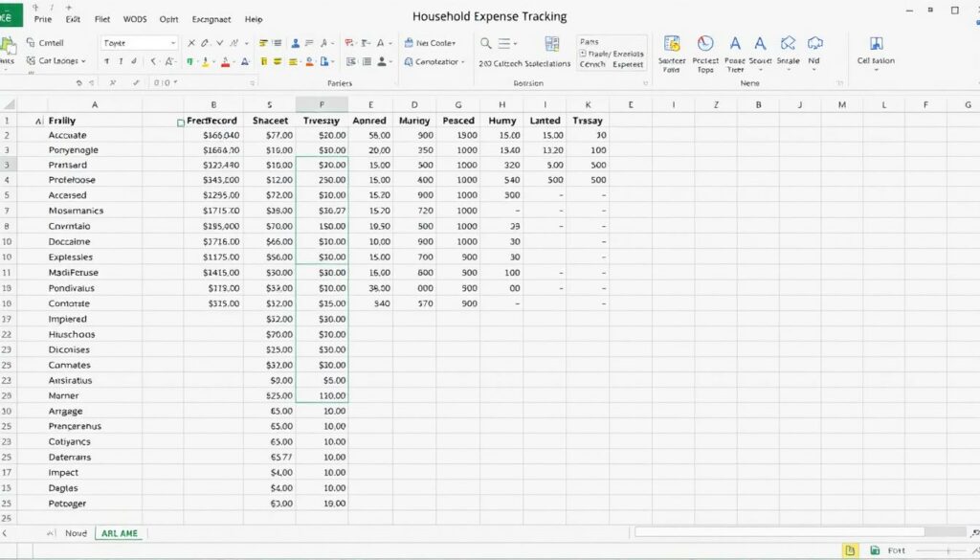
Task: Open the Help menu
Action: point(254,19)
